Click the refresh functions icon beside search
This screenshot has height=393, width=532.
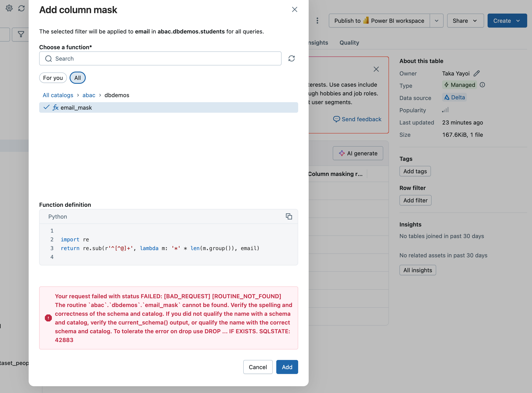[x=291, y=58]
